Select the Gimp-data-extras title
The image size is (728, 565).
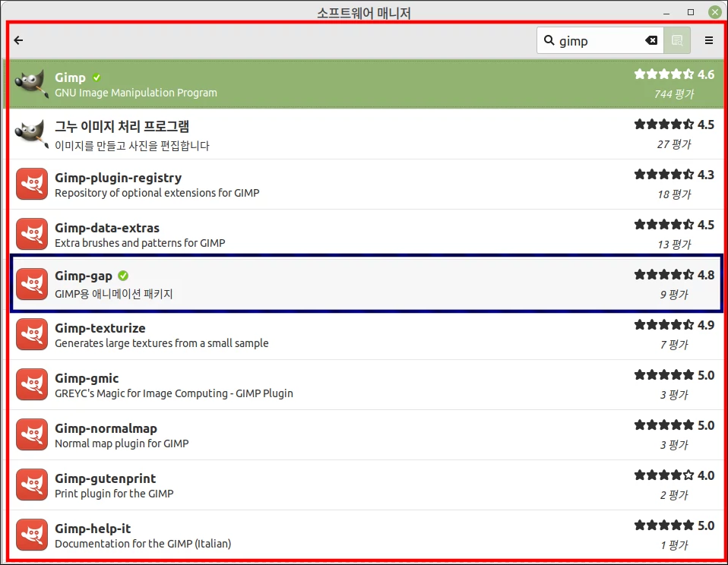coord(107,228)
